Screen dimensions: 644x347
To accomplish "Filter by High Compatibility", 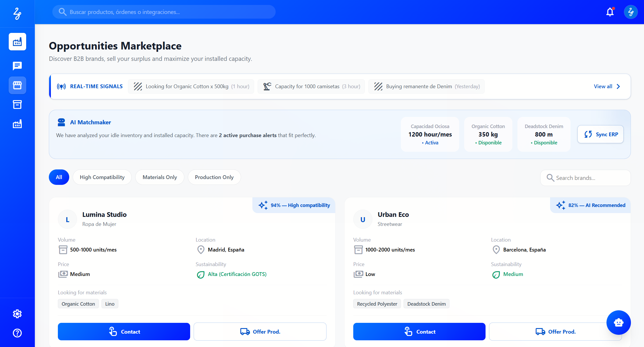I will pos(102,177).
